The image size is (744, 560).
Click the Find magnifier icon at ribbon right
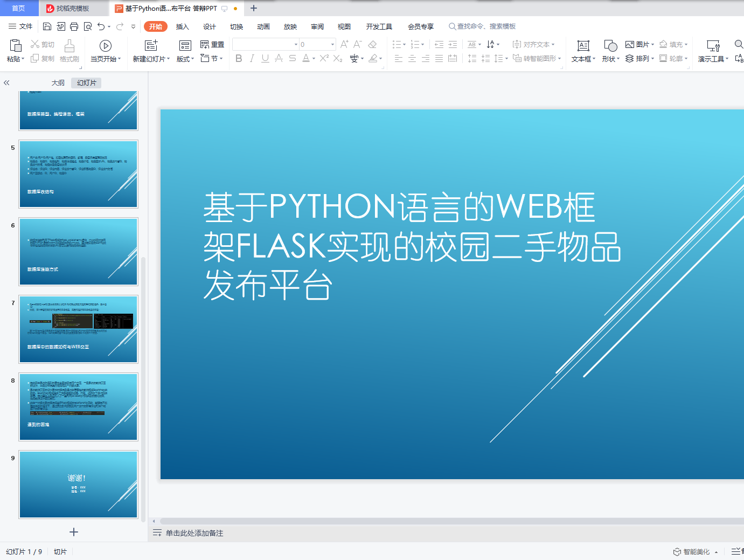coord(739,44)
